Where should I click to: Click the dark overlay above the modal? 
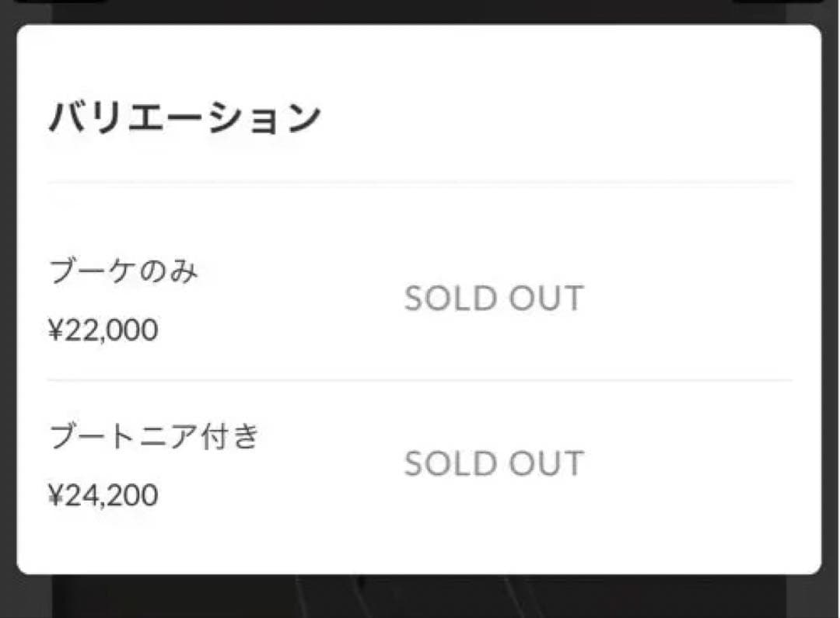coord(420,11)
